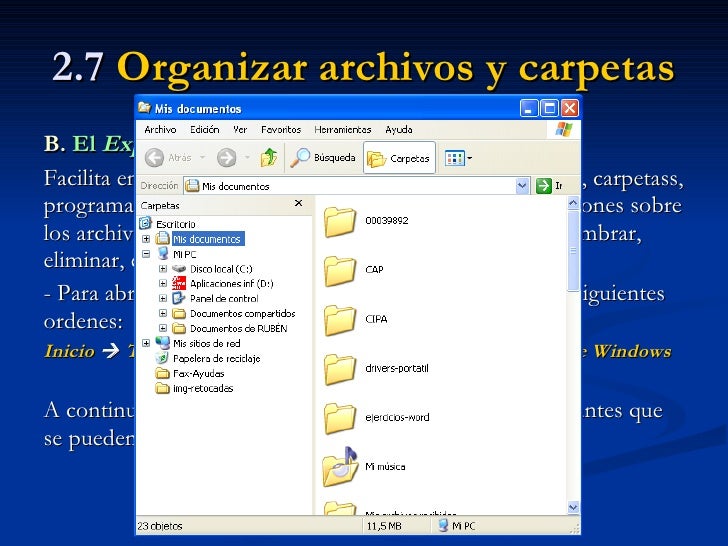The image size is (728, 546).
Task: Open the Ver menu
Action: point(240,130)
